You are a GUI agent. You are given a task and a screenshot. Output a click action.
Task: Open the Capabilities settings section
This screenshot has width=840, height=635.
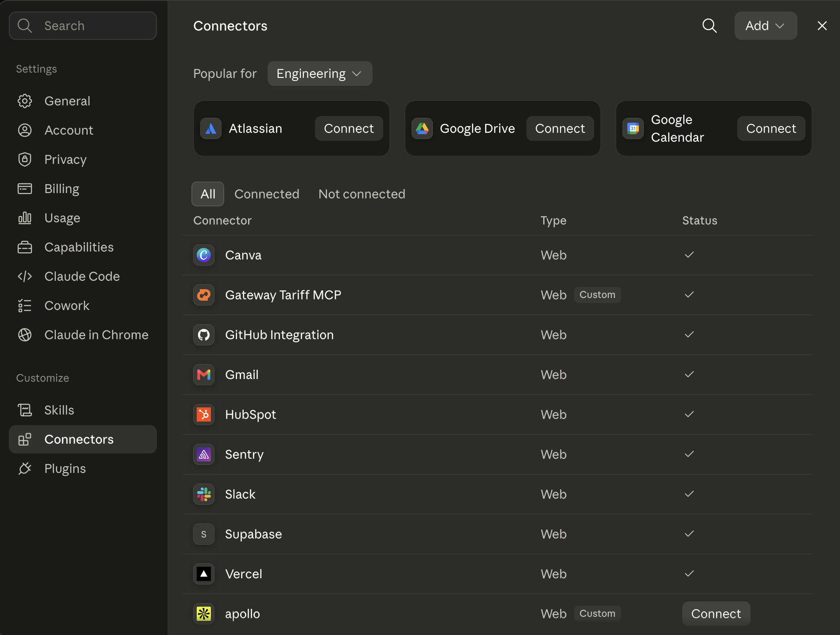coord(83,247)
